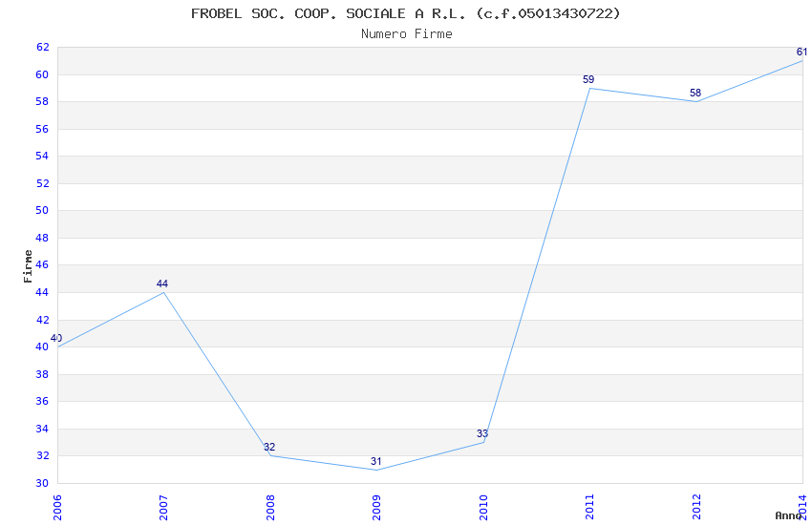Click the y-axis tick 48
Image resolution: width=812 pixels, height=525 pixels.
click(x=42, y=238)
